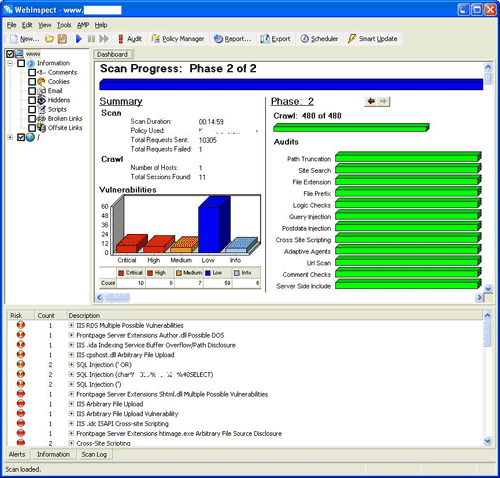Screen dimensions: 500x478
Task: Expand SQL Injection (' OR) alert
Action: coord(71,364)
